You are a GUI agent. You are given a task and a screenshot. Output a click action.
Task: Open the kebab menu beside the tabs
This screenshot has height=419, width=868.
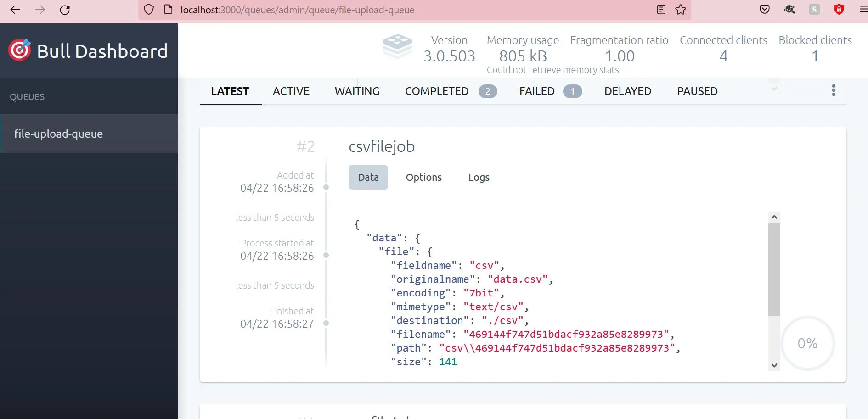[x=834, y=90]
